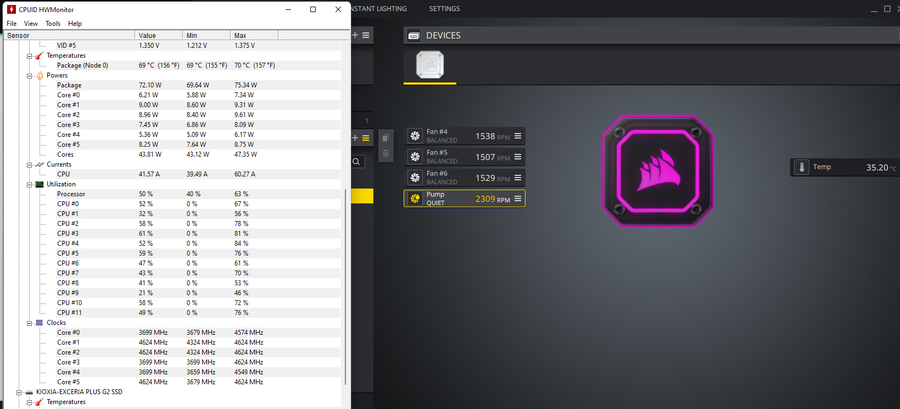900x409 pixels.
Task: Click the trash delete icon in iCUE
Action: click(386, 153)
